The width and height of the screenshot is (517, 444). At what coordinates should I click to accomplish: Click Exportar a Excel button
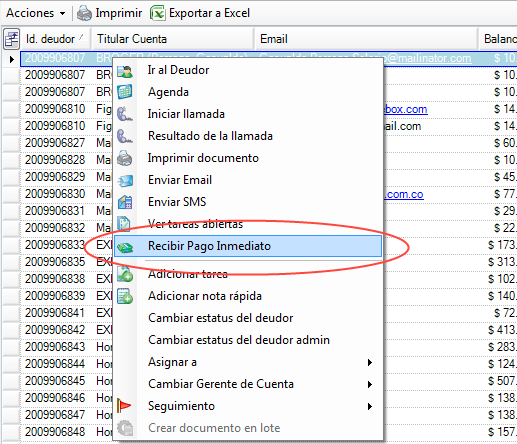click(200, 13)
